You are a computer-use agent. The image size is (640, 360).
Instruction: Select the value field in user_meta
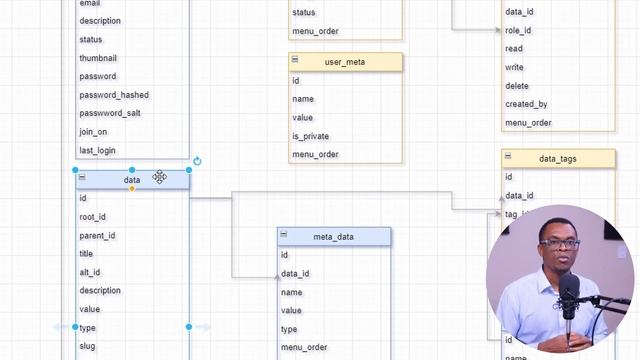(345, 118)
